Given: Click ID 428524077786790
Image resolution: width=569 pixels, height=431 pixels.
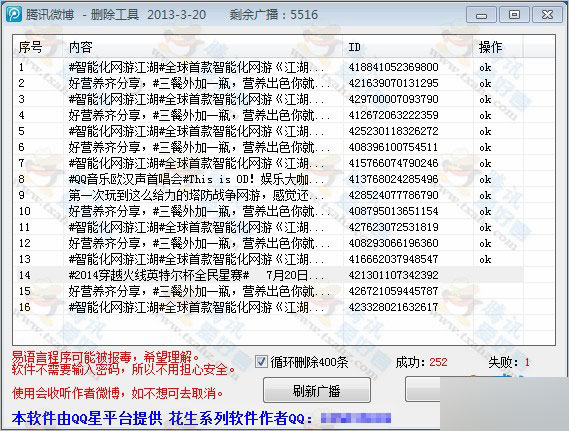Looking at the screenshot, I should (x=393, y=195).
